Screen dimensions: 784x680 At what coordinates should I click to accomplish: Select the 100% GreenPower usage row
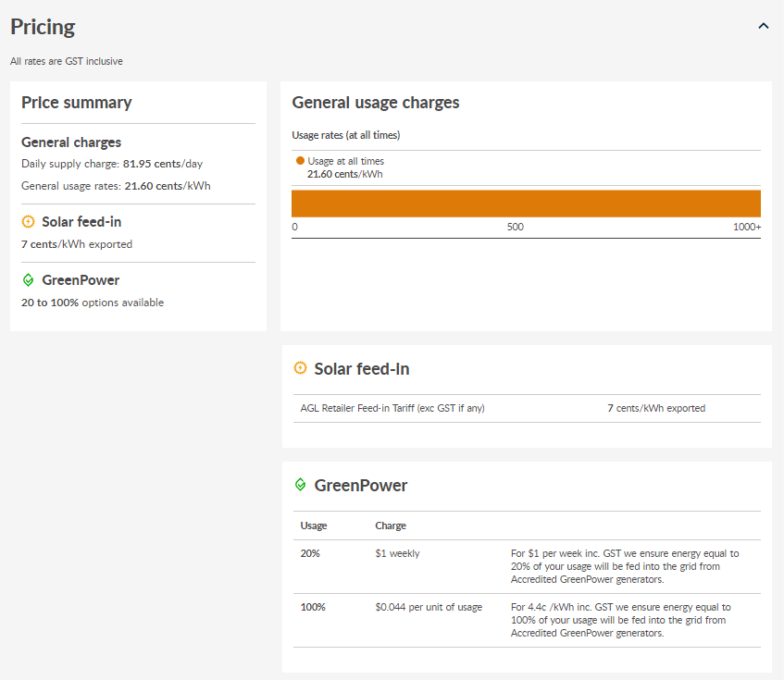[x=526, y=620]
